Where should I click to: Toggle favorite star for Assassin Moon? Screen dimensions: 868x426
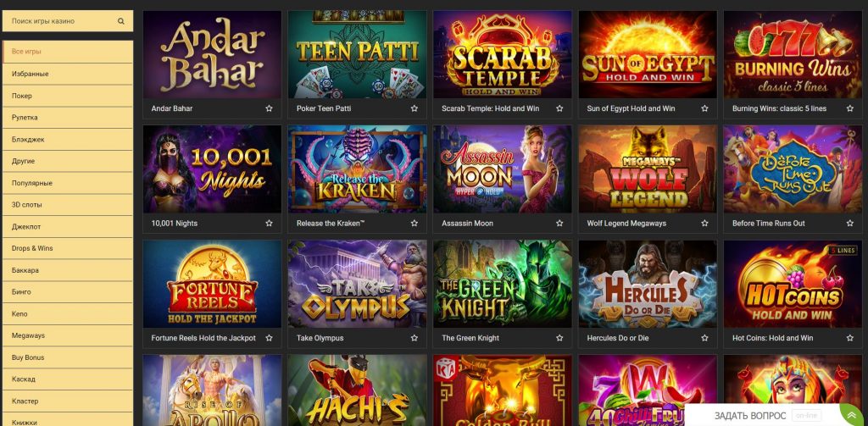559,224
